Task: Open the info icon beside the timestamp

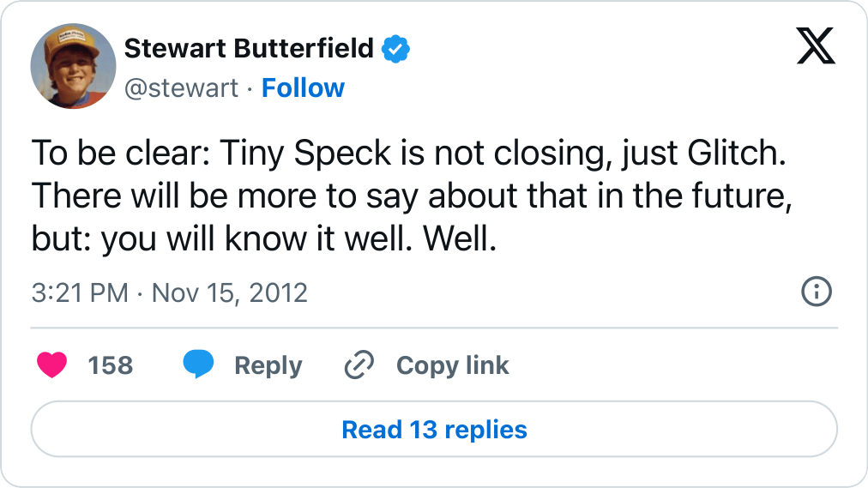Action: click(816, 292)
